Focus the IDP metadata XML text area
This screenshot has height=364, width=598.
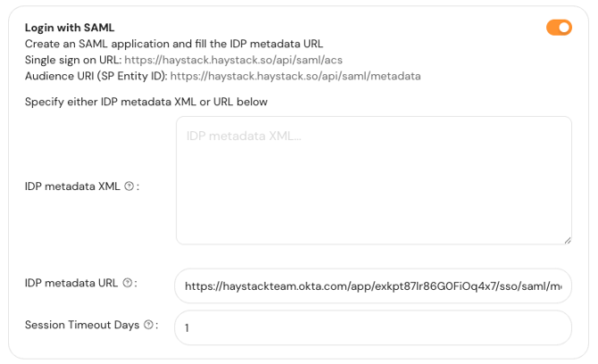pyautogui.click(x=373, y=187)
